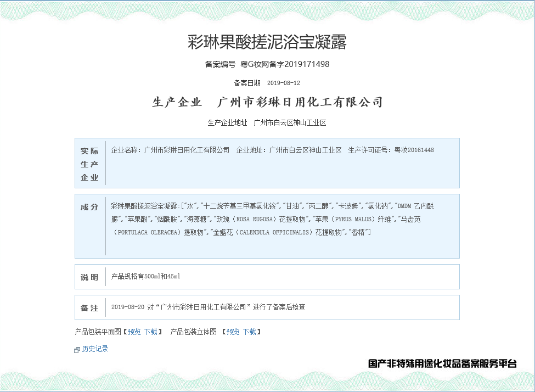
Task: Click the 产品包装立体图 label
Action: pos(194,332)
